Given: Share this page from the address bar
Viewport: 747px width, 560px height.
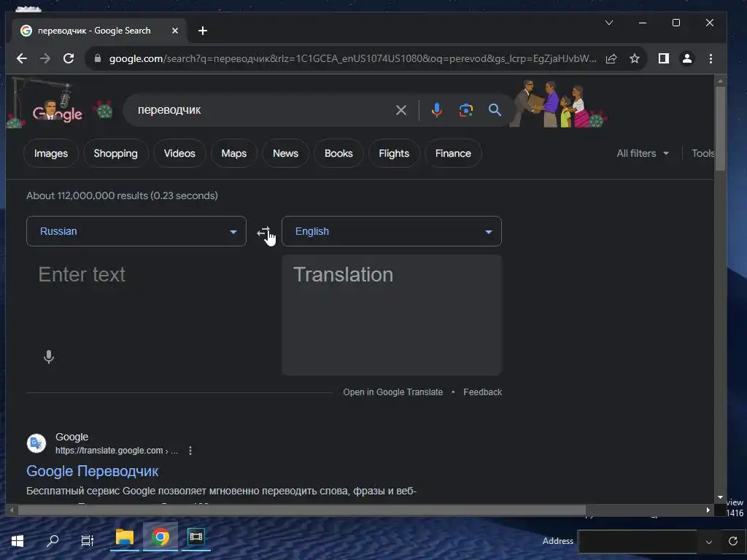Looking at the screenshot, I should 611,58.
